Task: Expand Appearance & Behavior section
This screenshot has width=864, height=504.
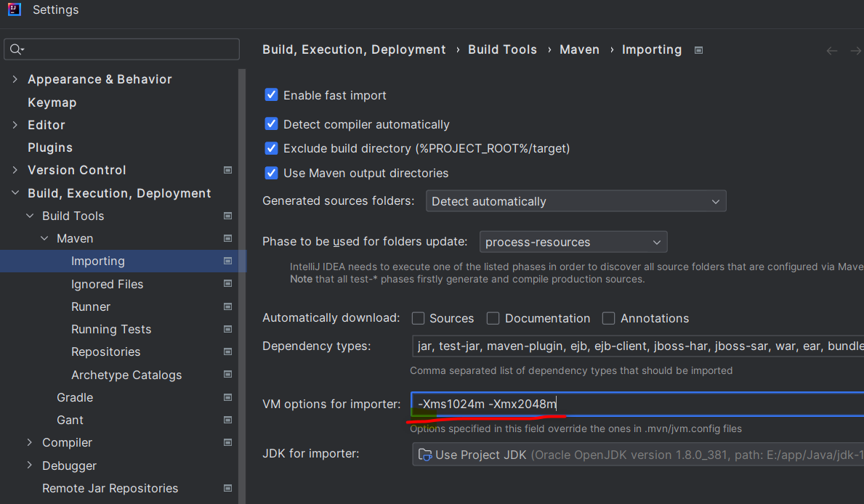Action: tap(15, 79)
